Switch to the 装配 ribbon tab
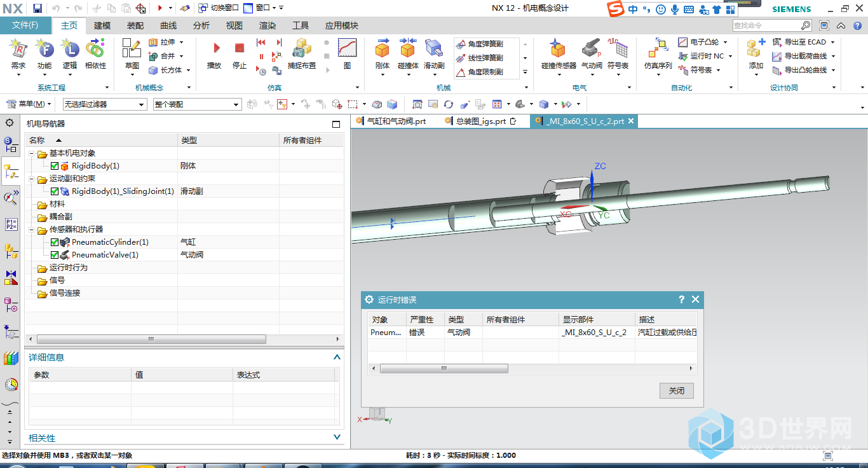868x468 pixels. pos(135,25)
